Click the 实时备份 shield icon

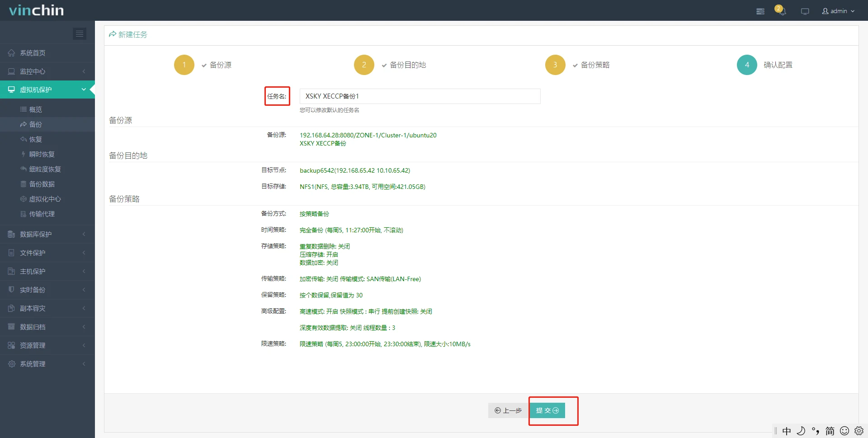tap(11, 290)
